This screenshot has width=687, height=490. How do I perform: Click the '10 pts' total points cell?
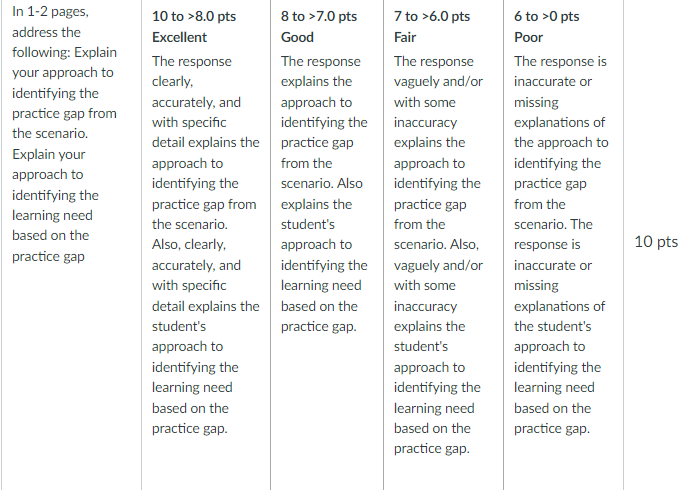pos(656,241)
